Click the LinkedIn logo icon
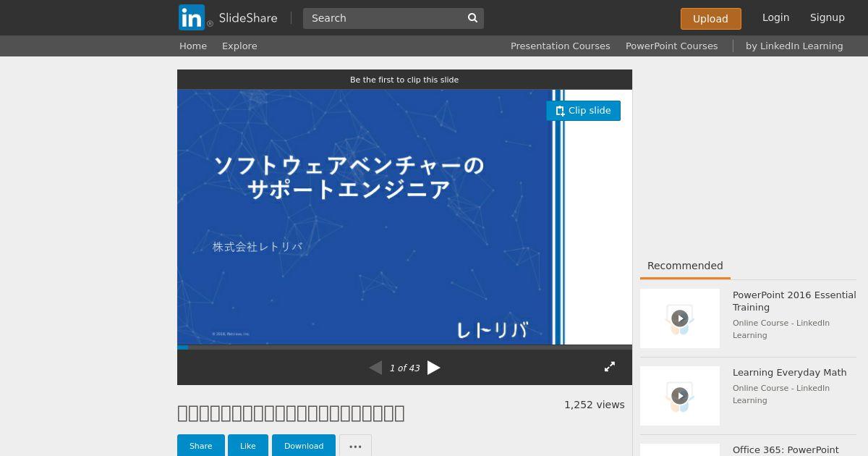This screenshot has height=456, width=868. tap(192, 17)
